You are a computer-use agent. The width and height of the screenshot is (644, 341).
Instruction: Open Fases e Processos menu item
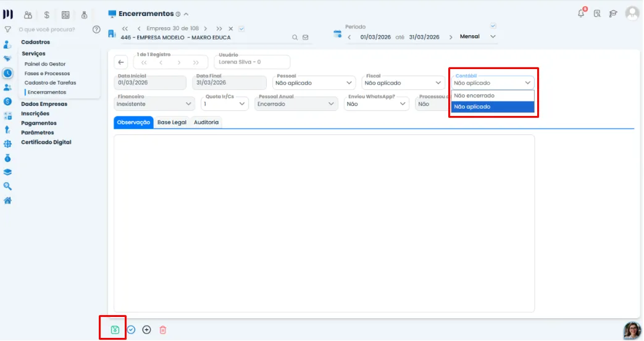pos(47,73)
